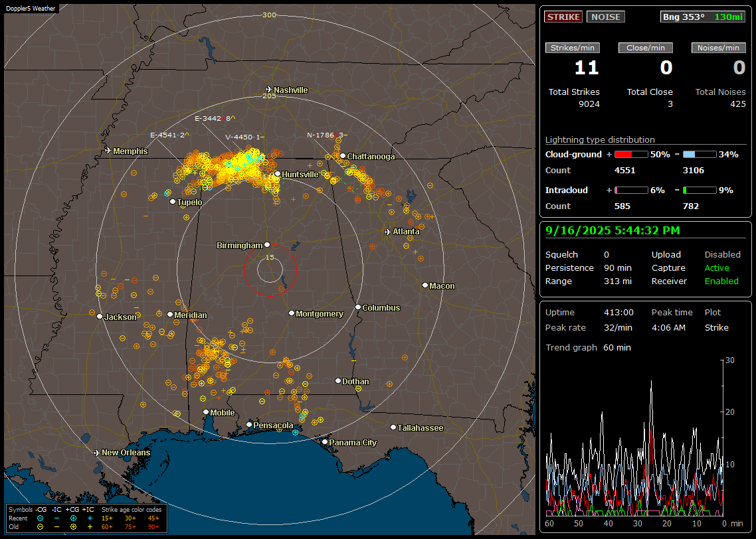
Task: Click the NOISE indicator button
Action: tap(606, 17)
